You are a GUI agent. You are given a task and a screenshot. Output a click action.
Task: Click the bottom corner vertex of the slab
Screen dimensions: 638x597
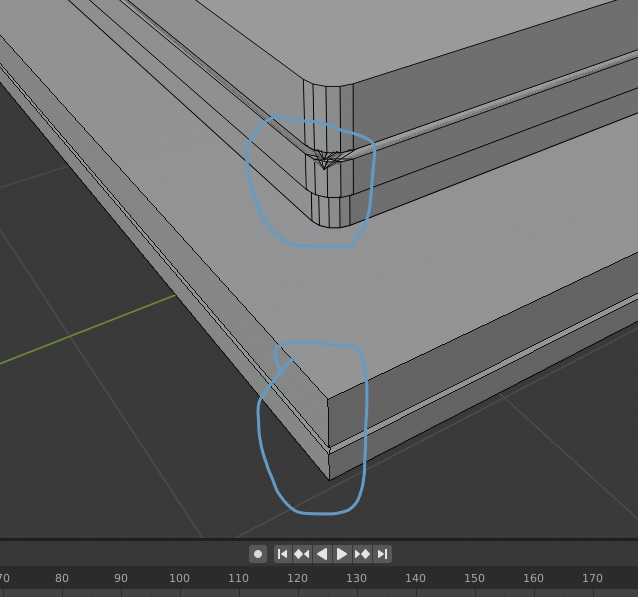pyautogui.click(x=329, y=480)
